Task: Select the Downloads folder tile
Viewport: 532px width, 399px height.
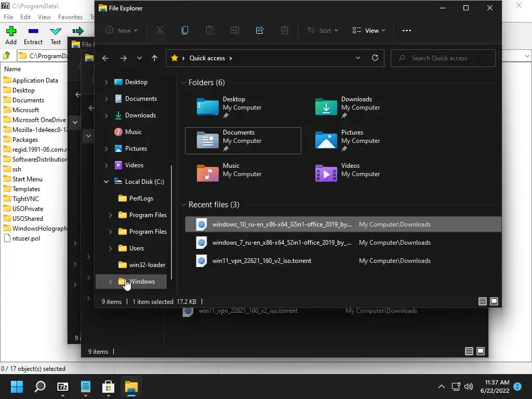Action: pos(362,107)
